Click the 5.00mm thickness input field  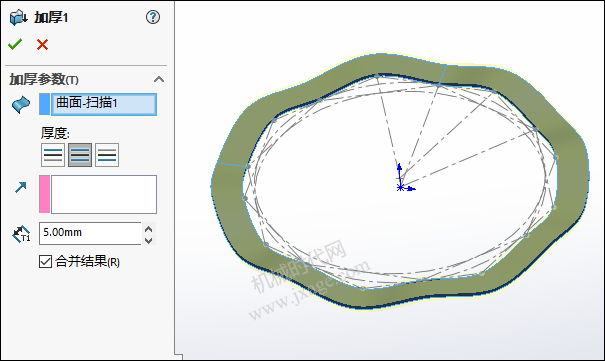coord(90,233)
